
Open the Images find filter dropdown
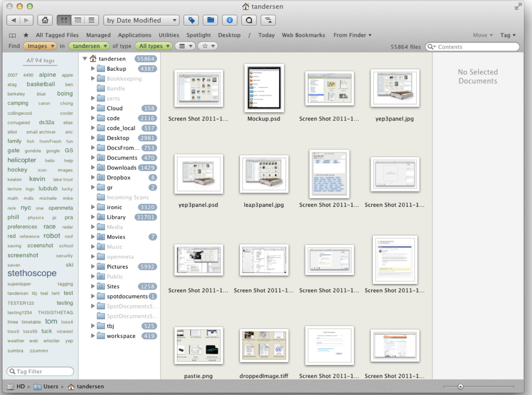pos(40,46)
